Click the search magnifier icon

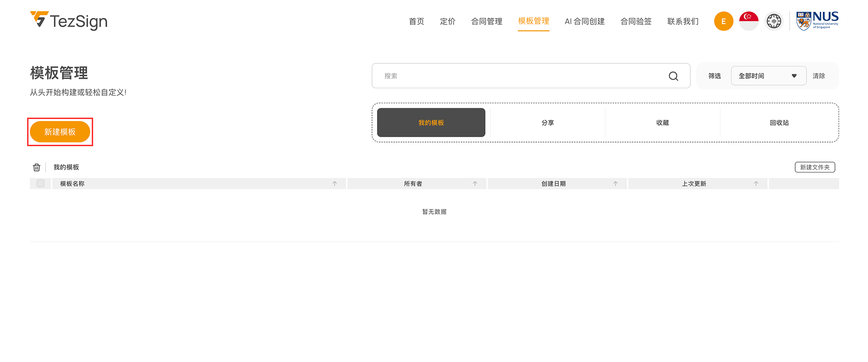click(x=673, y=76)
